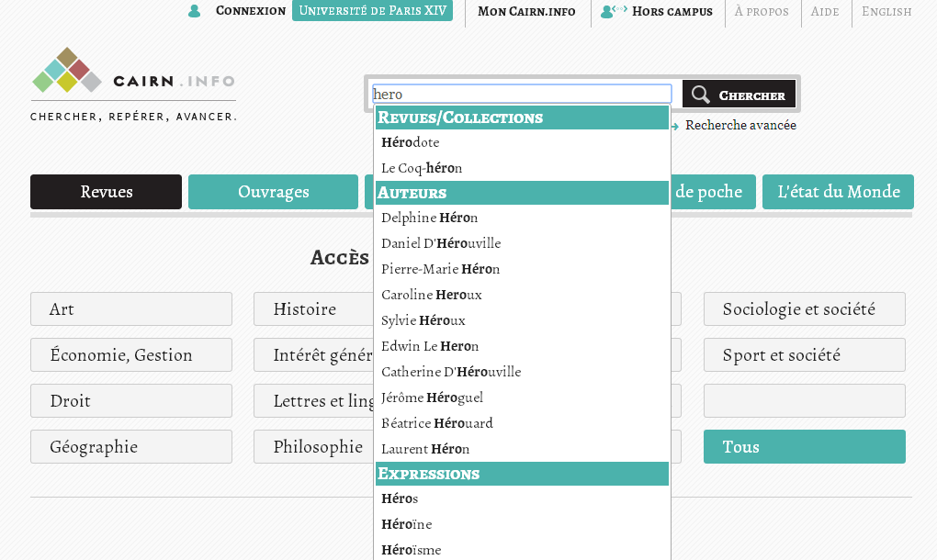Click the Chercher search button
Screen dimensions: 937x560
point(739,95)
